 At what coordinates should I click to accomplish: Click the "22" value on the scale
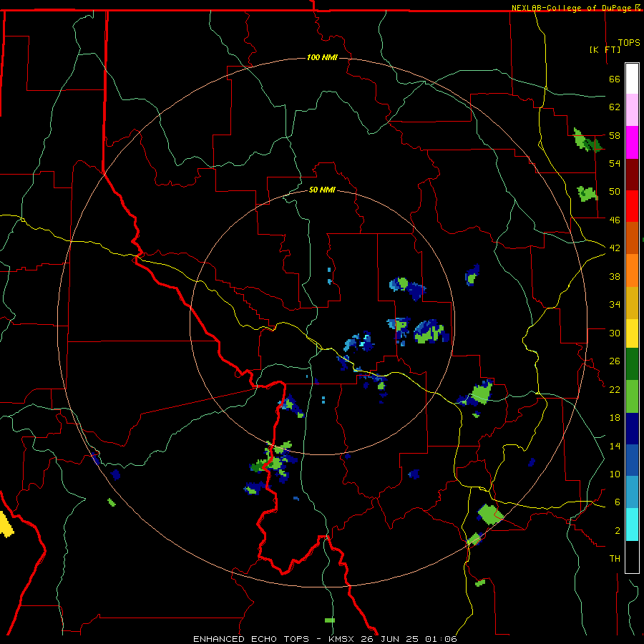coord(615,389)
